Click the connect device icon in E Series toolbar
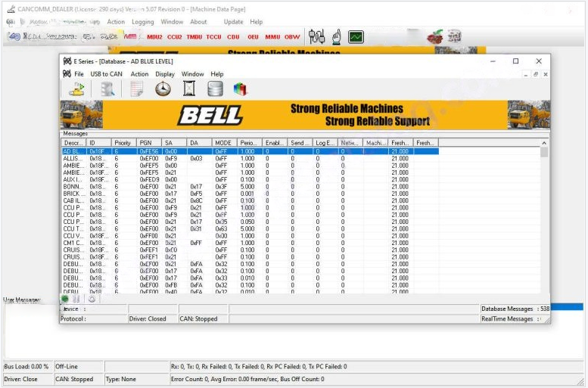Screen dimensions: 588x388 [x=77, y=89]
